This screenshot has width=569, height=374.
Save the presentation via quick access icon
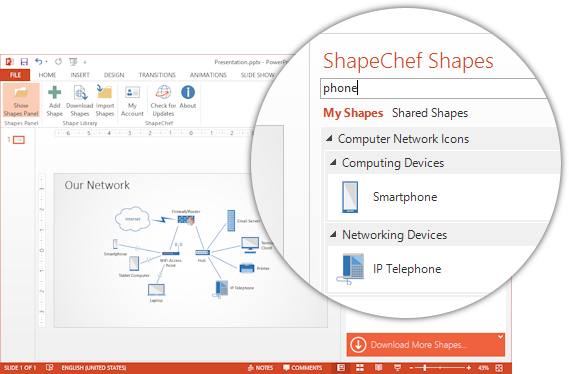click(24, 62)
